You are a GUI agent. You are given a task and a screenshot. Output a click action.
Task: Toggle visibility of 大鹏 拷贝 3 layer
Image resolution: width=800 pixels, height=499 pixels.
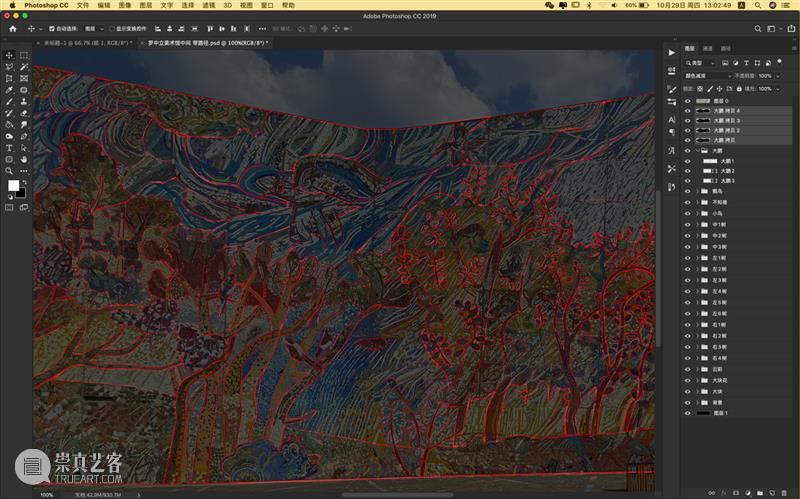coord(687,120)
